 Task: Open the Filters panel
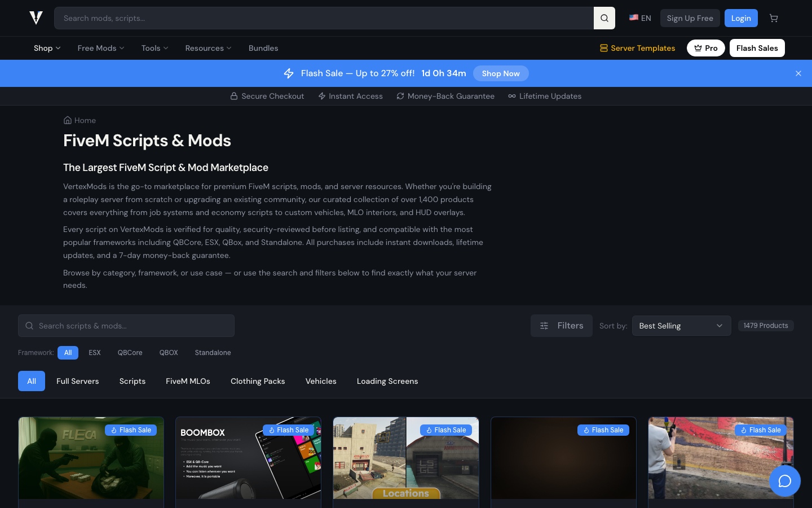[561, 326]
